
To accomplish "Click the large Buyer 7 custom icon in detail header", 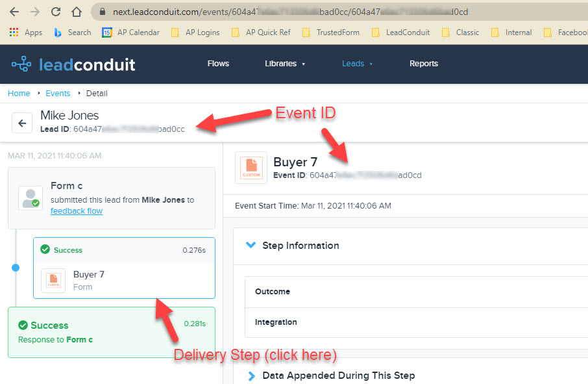I will click(251, 168).
